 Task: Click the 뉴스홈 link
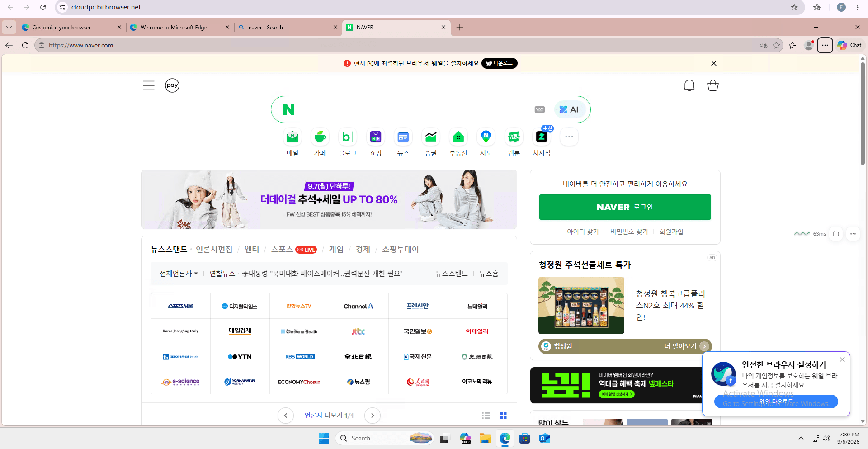[x=489, y=274]
